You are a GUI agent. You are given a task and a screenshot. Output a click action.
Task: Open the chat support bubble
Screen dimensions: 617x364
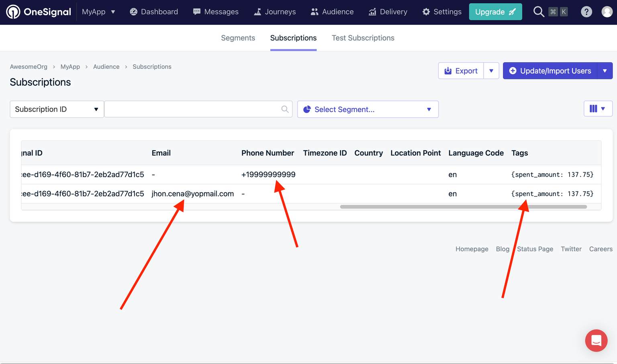[x=596, y=340]
